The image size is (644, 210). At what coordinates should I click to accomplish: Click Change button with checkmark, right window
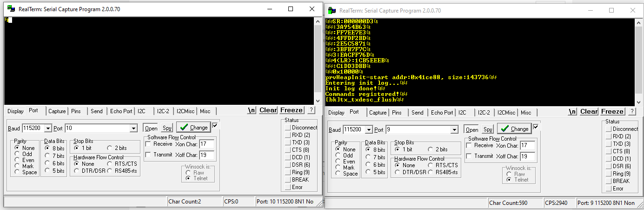pyautogui.click(x=514, y=129)
